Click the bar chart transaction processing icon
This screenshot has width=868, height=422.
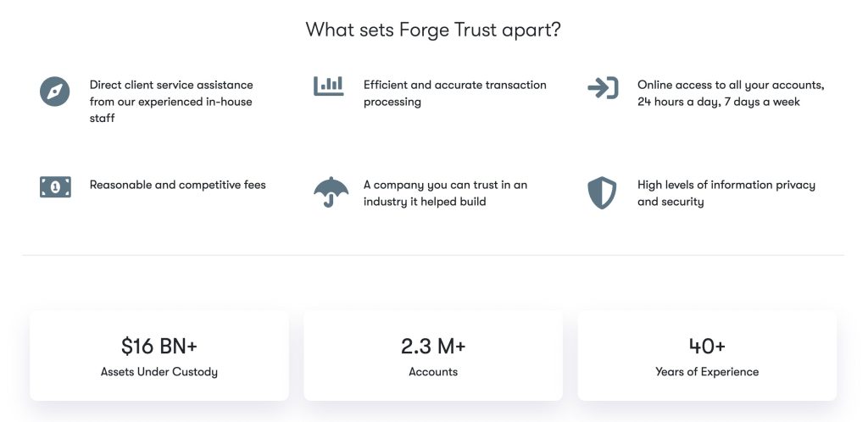pos(328,86)
